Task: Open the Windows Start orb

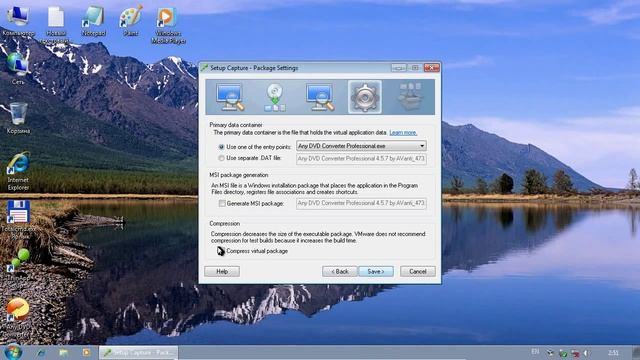Action: (13, 352)
